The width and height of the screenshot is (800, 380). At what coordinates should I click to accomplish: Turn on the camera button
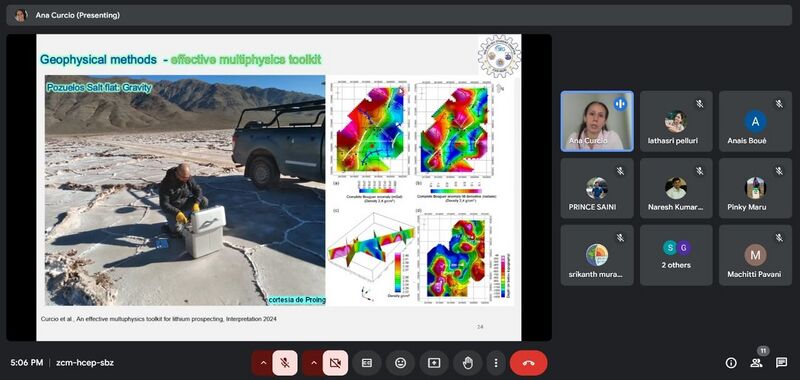click(x=335, y=363)
